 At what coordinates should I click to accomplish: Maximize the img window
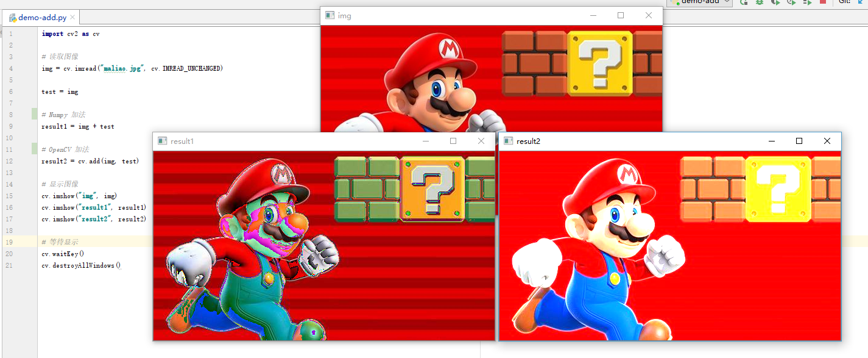click(621, 15)
